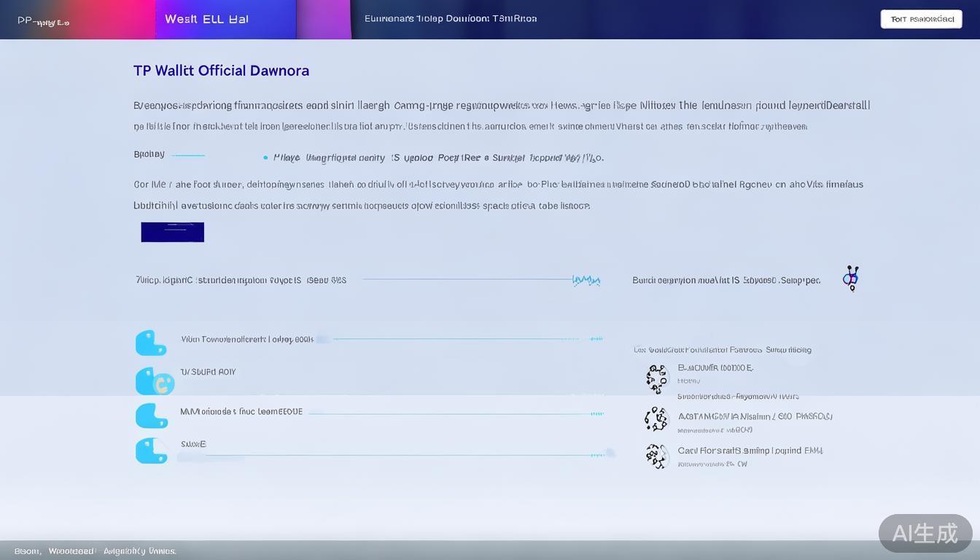Click the blue icon next to 'MM oniodas'

[151, 416]
